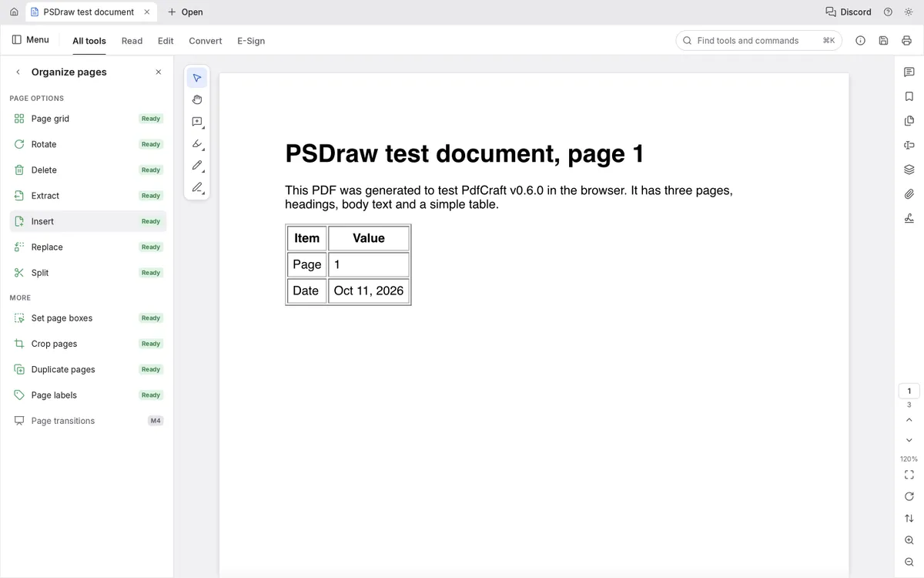This screenshot has width=924, height=578.
Task: Choose the select arrow tool
Action: pyautogui.click(x=197, y=78)
